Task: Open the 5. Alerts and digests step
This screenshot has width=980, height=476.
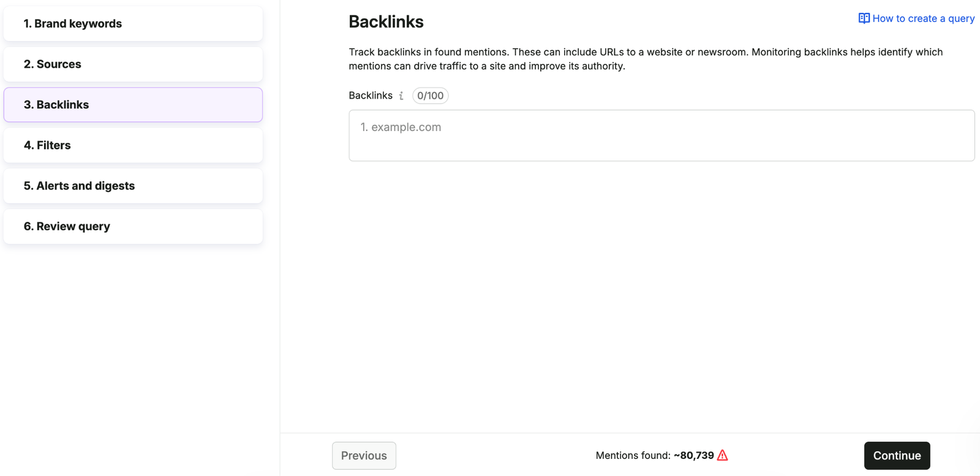Action: tap(133, 186)
